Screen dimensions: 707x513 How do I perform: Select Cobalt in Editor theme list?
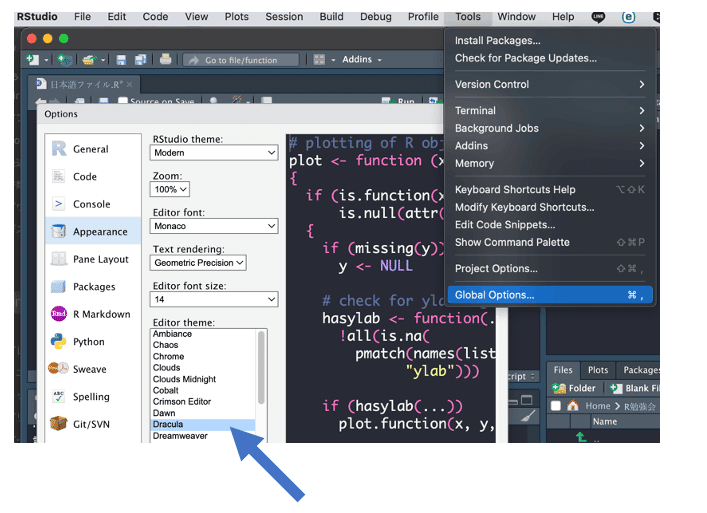(202, 390)
